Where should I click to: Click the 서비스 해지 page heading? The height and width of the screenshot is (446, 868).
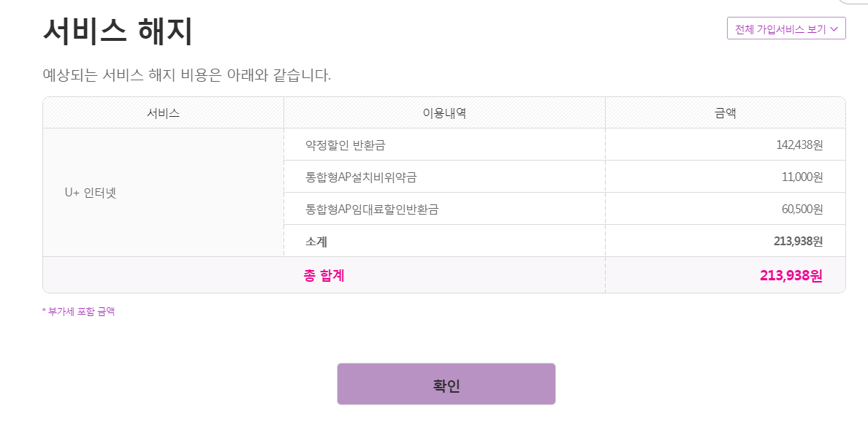click(118, 31)
